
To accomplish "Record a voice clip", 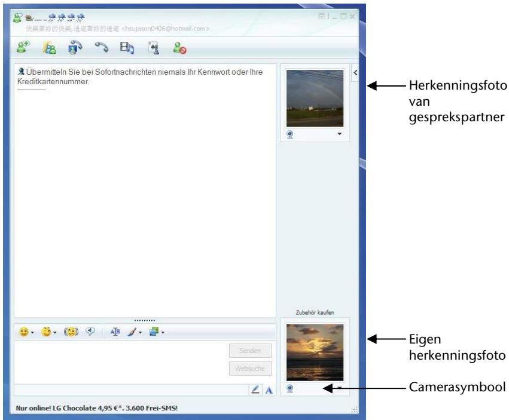I will (x=90, y=332).
